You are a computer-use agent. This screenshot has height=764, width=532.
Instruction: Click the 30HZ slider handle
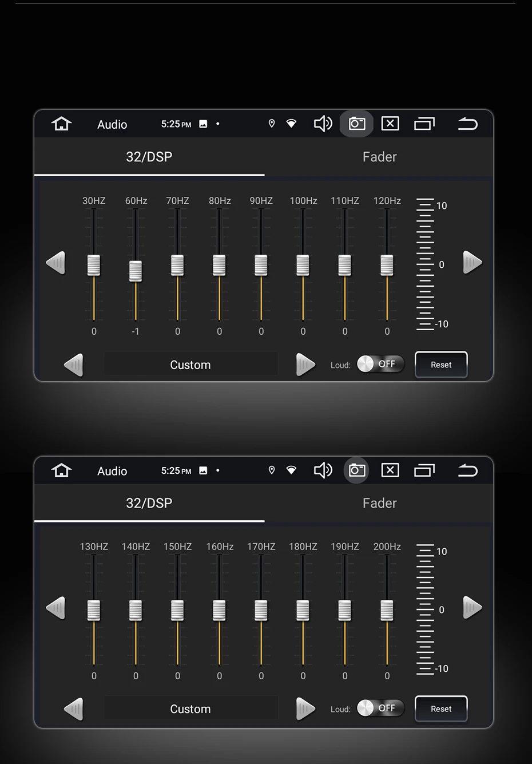point(94,265)
